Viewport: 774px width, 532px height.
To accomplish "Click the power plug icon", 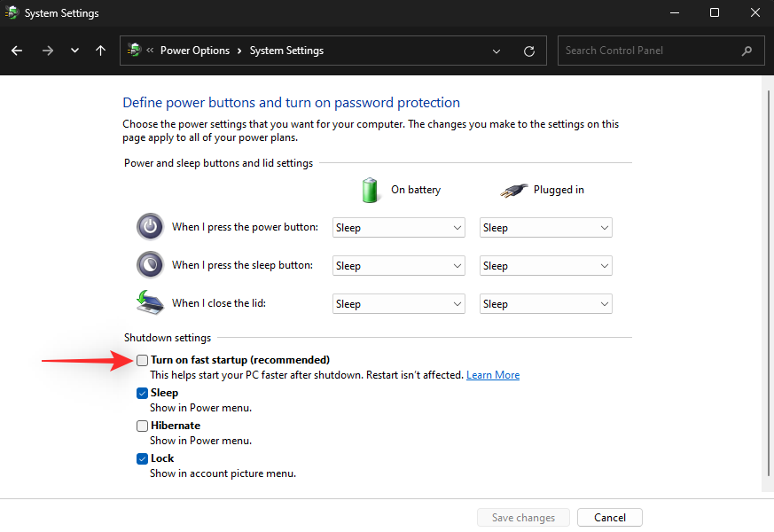I will [x=513, y=190].
